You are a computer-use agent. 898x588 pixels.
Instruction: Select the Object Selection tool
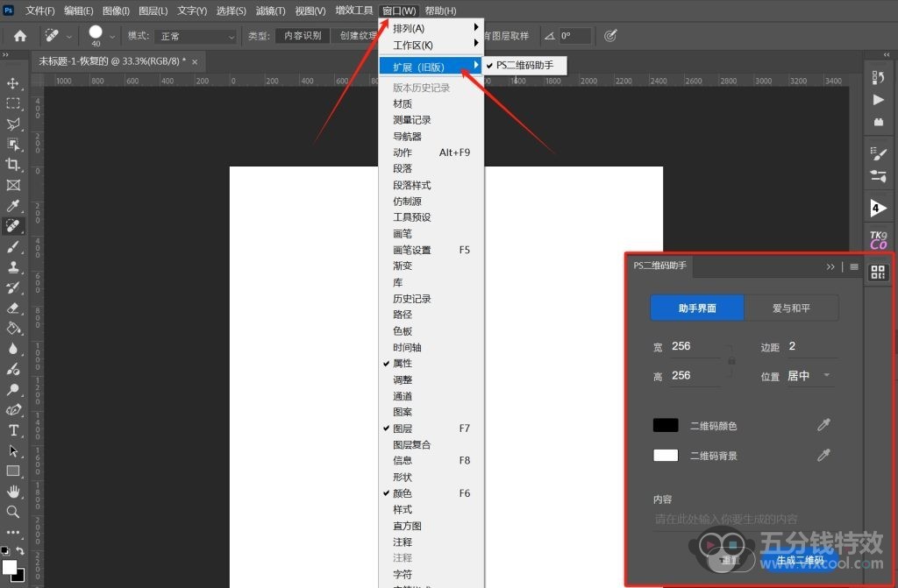[x=12, y=145]
